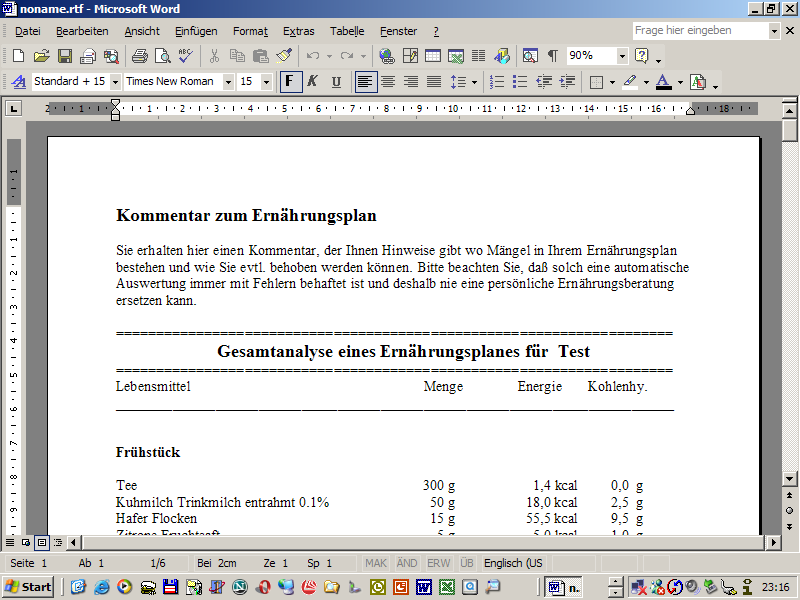Toggle bold formatting (F button)

[x=291, y=82]
